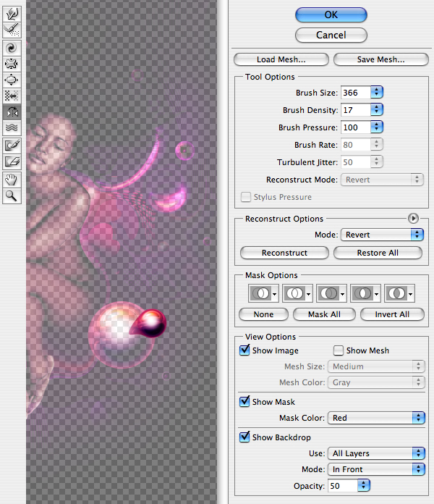This screenshot has width=434, height=504.
Task: Click the None mask button
Action: pos(263,314)
